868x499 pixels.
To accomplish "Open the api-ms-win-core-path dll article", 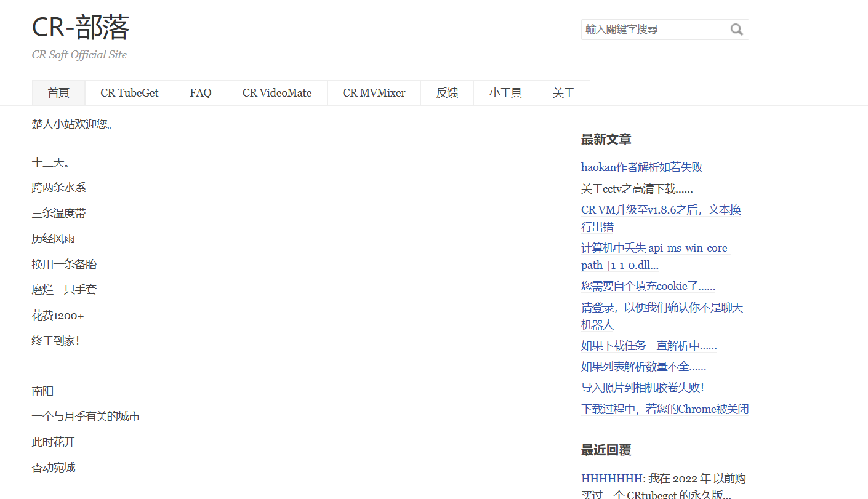I will point(656,249).
